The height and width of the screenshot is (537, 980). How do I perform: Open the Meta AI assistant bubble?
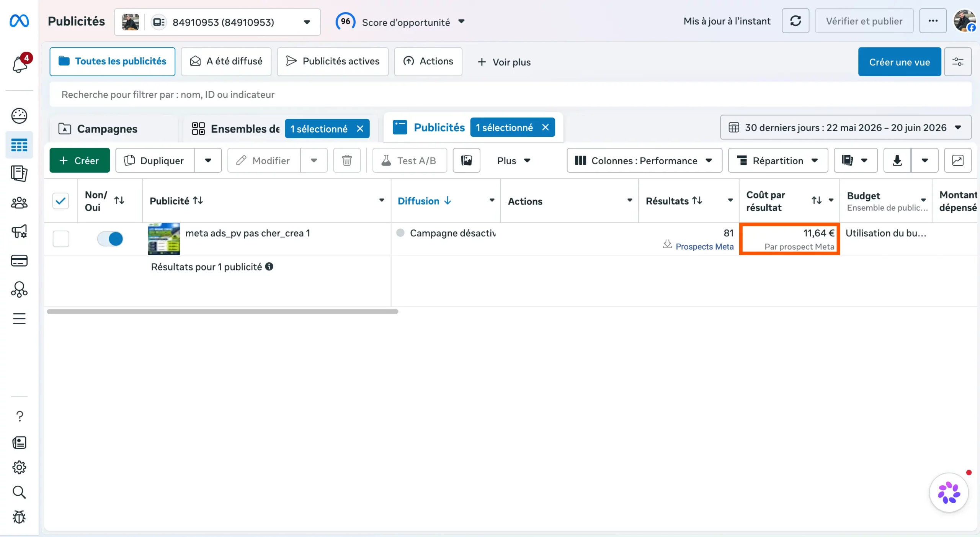pyautogui.click(x=949, y=493)
